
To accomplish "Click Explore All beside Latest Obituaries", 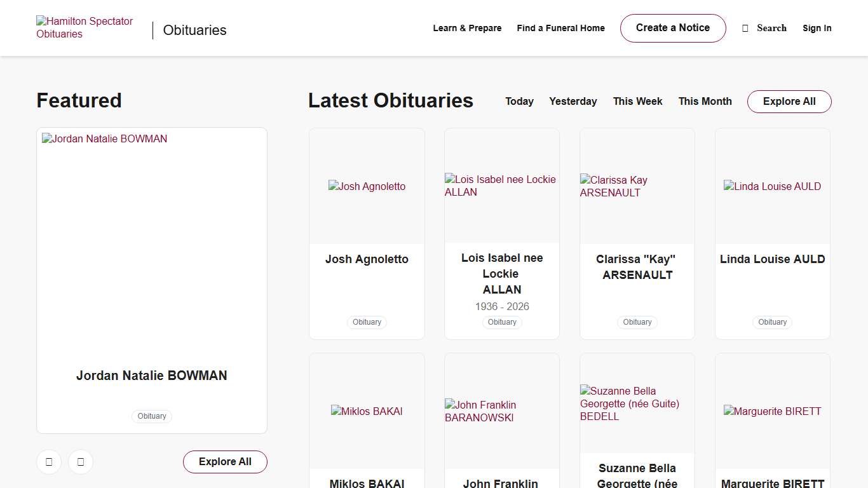I will [789, 102].
